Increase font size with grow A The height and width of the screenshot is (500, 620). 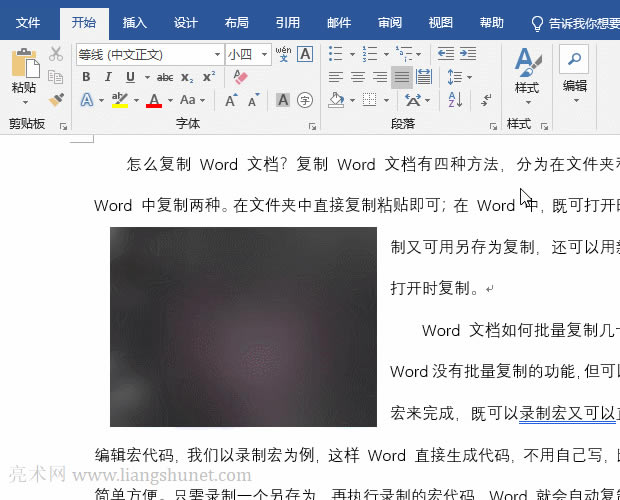pos(231,100)
